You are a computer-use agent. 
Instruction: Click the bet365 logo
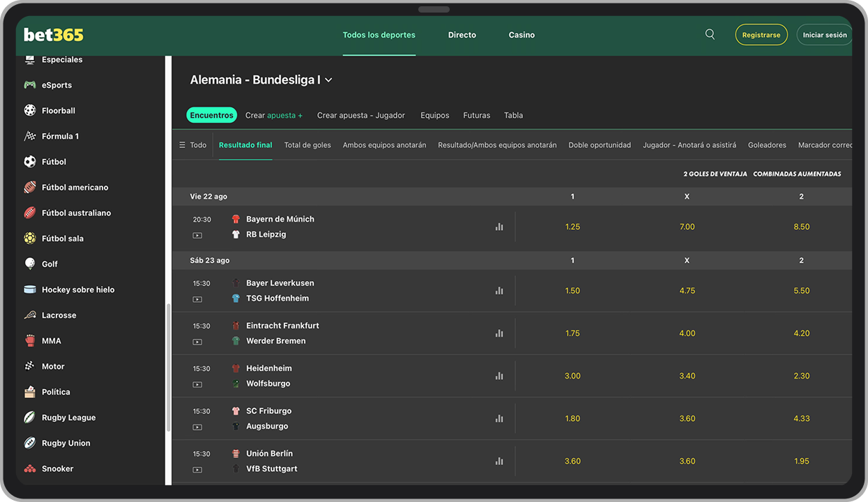54,34
